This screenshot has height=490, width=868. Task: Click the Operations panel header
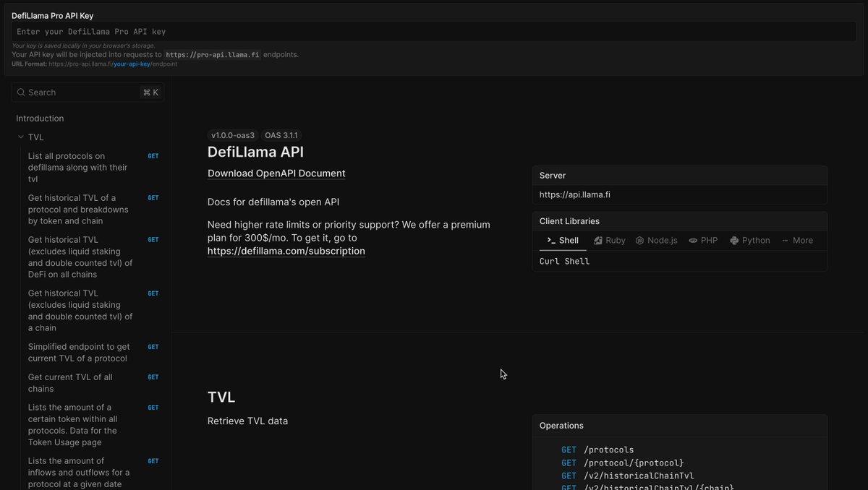(561, 426)
